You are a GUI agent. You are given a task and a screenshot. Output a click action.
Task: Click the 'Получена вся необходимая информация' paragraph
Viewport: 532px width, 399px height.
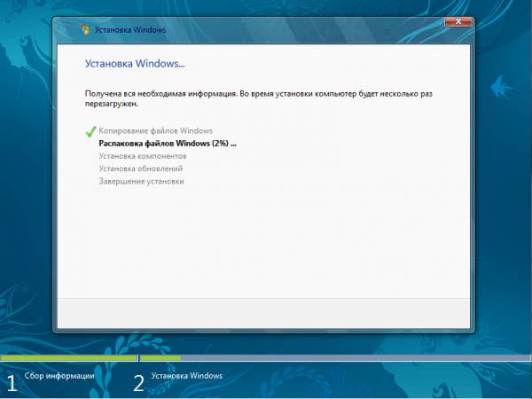point(259,98)
